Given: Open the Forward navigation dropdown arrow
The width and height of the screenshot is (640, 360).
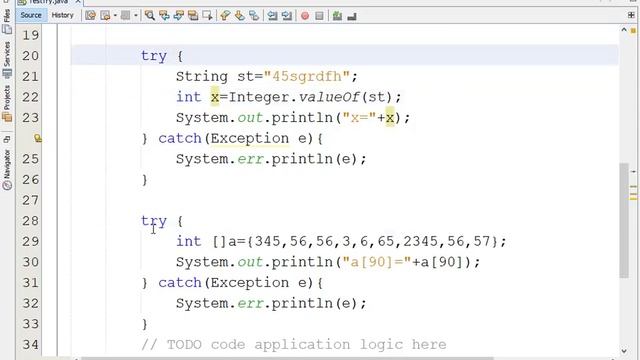Looking at the screenshot, I should coord(136,16).
